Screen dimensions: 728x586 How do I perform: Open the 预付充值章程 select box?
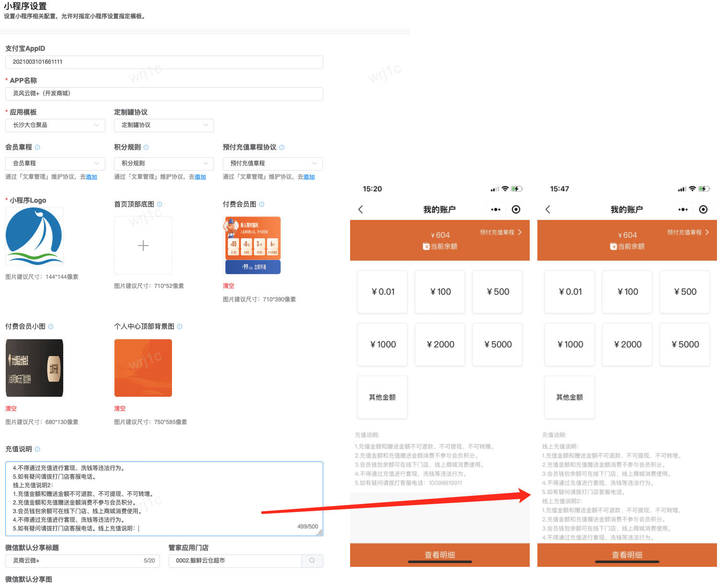point(273,163)
